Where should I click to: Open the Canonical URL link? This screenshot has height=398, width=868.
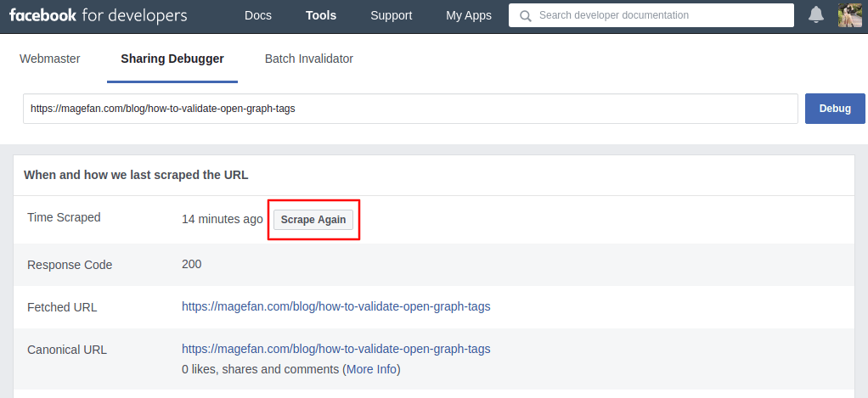(x=336, y=349)
